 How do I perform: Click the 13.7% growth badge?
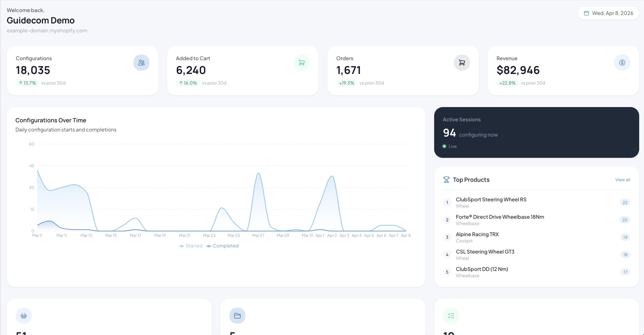point(27,83)
